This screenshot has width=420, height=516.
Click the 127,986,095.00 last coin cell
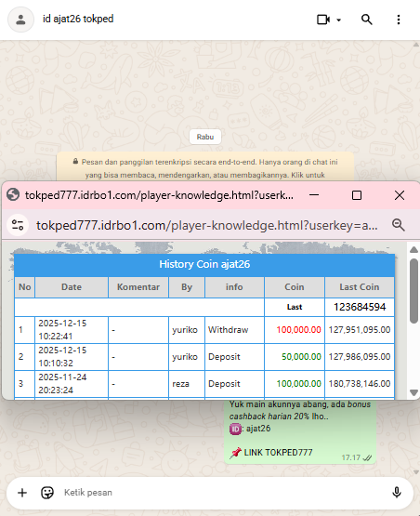(x=360, y=357)
